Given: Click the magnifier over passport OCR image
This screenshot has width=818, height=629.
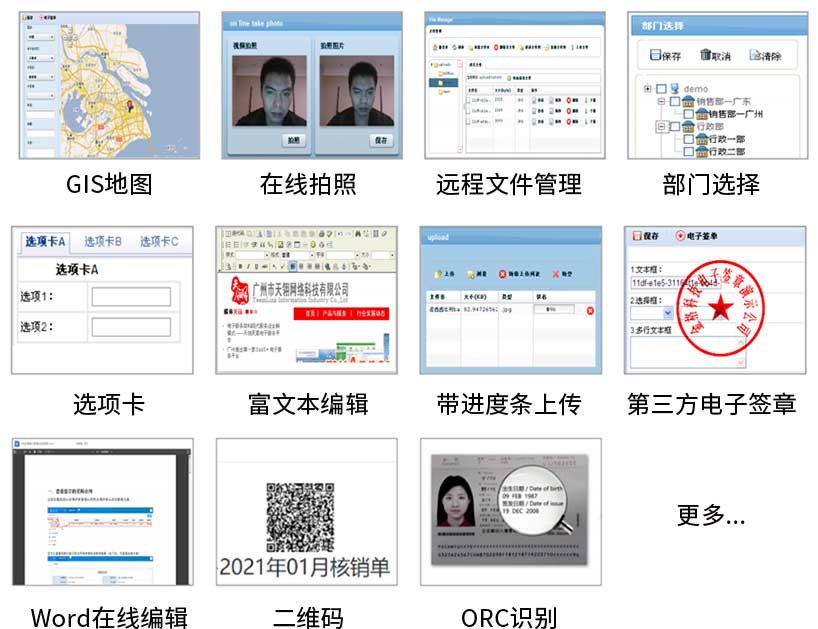Looking at the screenshot, I should pos(535,502).
